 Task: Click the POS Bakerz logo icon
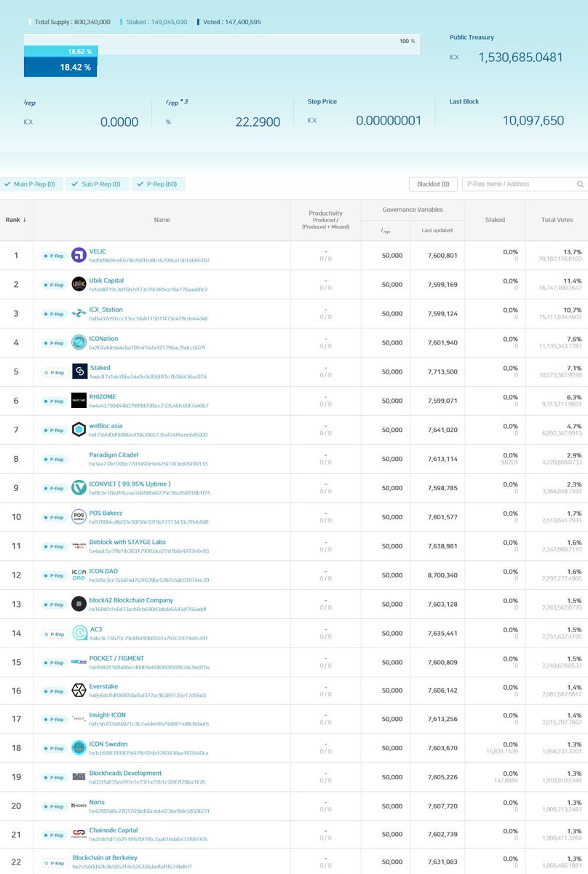coord(79,517)
